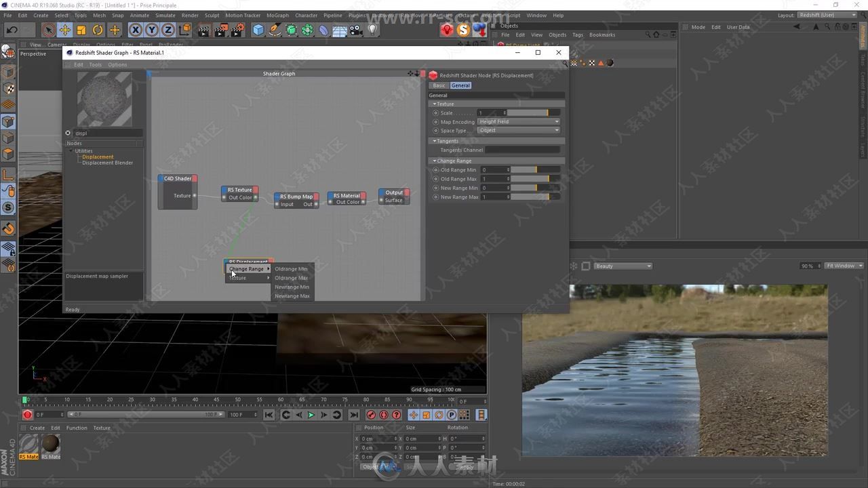Open Edit Render Settings icon
The image size is (868, 488).
point(238,30)
